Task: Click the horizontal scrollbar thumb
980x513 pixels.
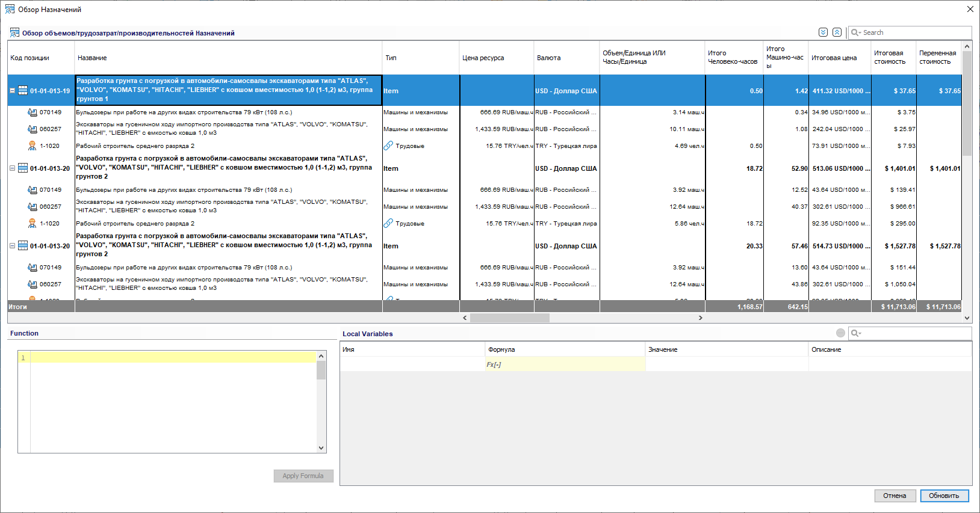Action: coord(510,318)
